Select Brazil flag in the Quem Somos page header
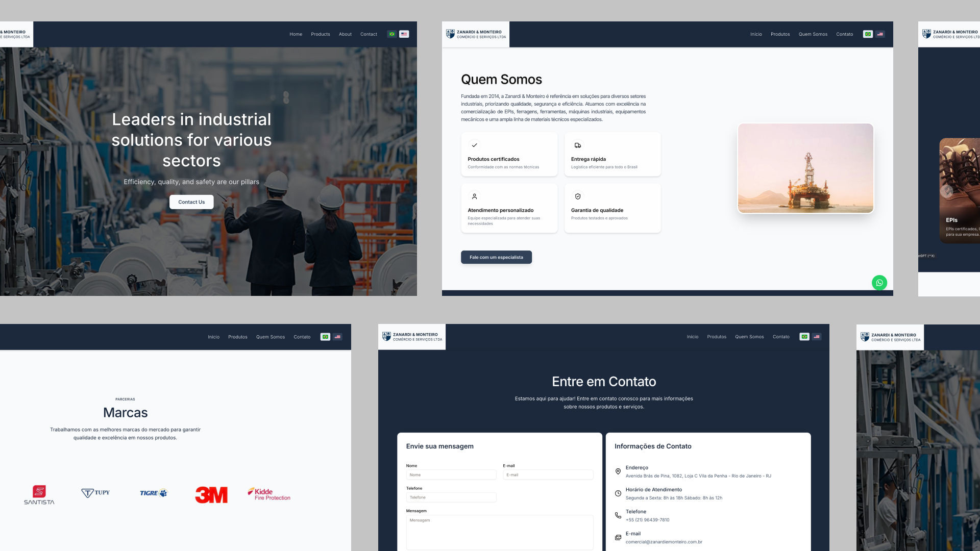The width and height of the screenshot is (980, 551). point(868,34)
